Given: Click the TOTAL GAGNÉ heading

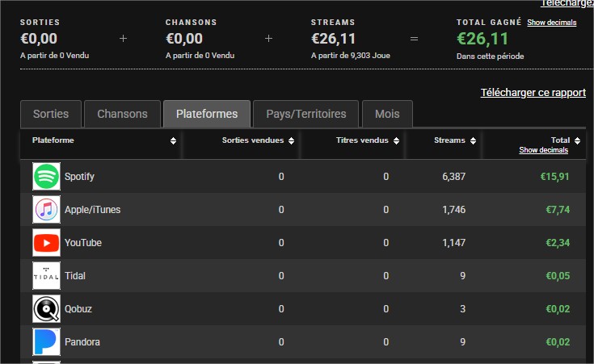Looking at the screenshot, I should pyautogui.click(x=489, y=23).
